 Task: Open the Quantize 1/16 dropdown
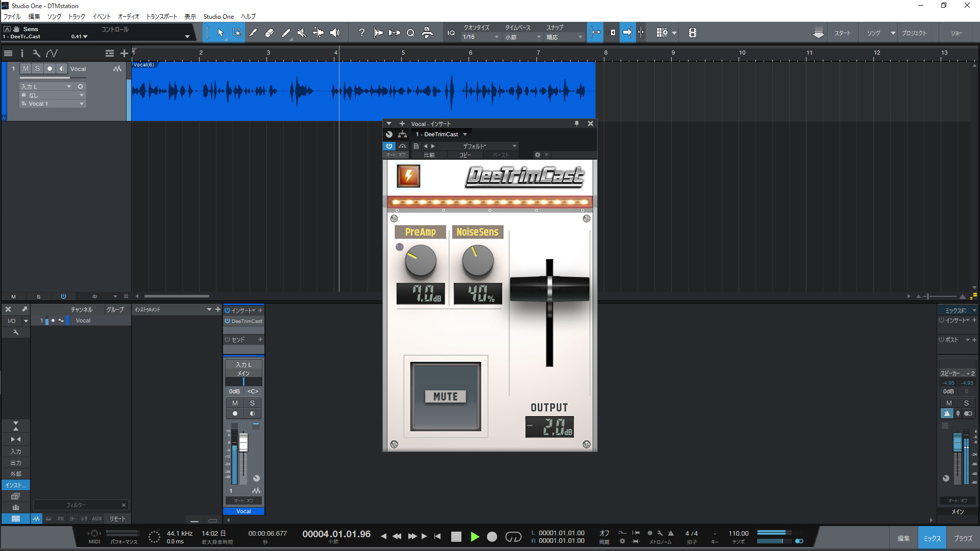click(x=480, y=37)
